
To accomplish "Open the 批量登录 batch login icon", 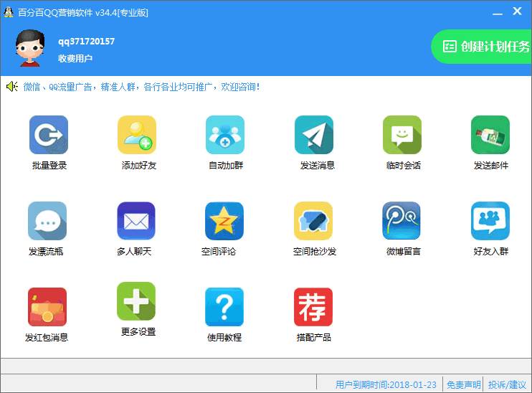I will coord(49,135).
